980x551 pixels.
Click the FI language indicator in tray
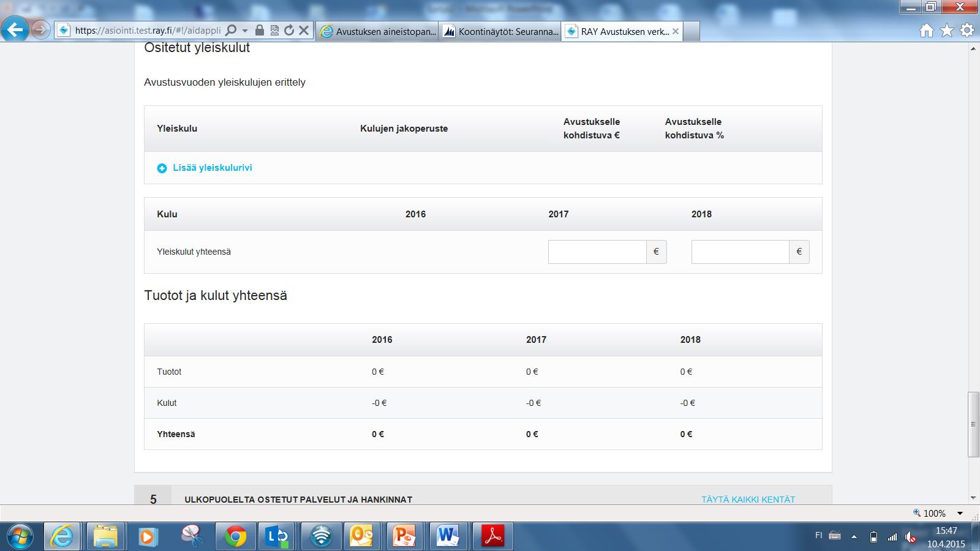pyautogui.click(x=818, y=535)
